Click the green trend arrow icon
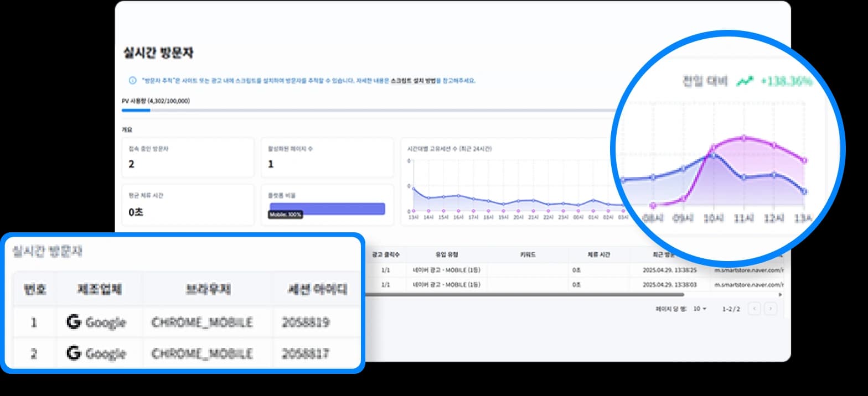The width and height of the screenshot is (868, 396). click(745, 81)
